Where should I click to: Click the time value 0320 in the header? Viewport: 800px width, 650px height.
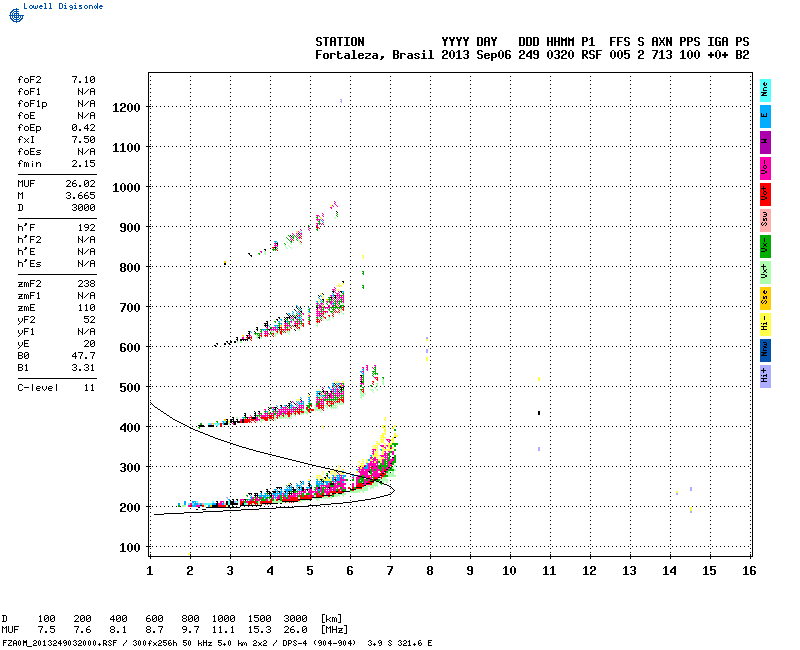[x=560, y=55]
